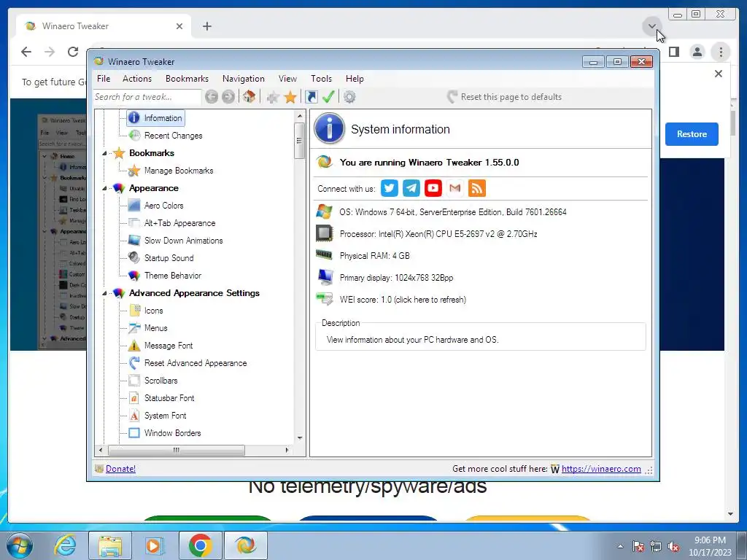
Task: Click Windows logo icon next to OS info
Action: click(324, 211)
